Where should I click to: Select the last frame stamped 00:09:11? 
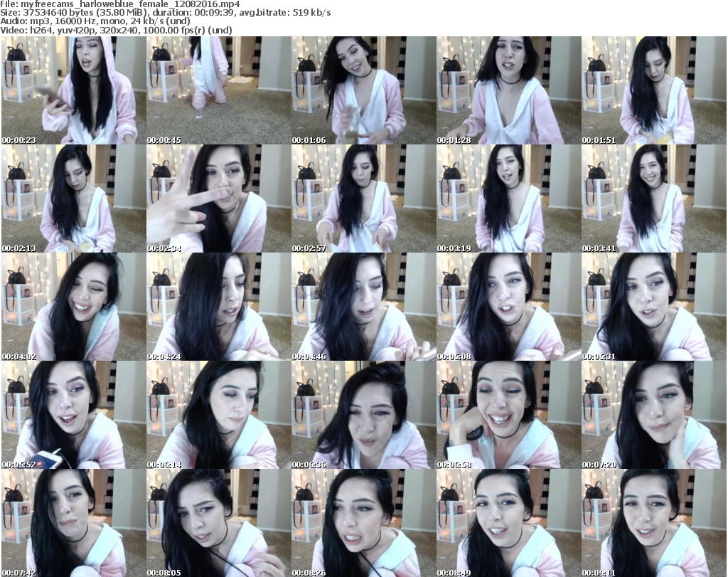(x=654, y=523)
